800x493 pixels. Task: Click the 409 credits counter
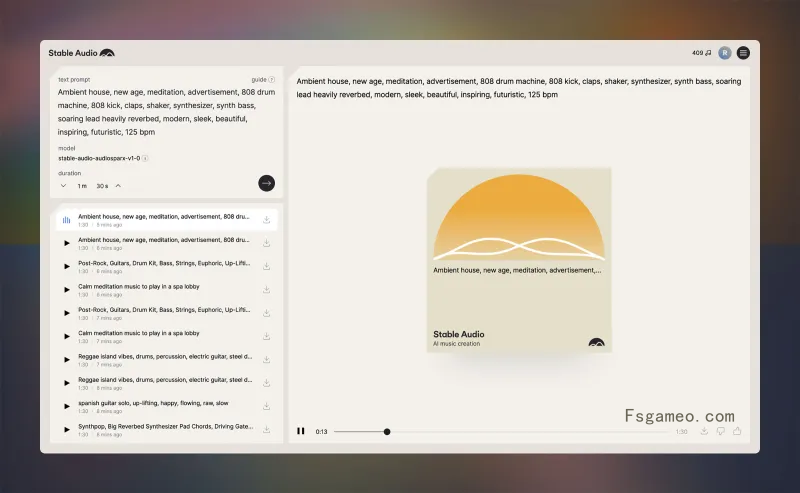click(702, 53)
